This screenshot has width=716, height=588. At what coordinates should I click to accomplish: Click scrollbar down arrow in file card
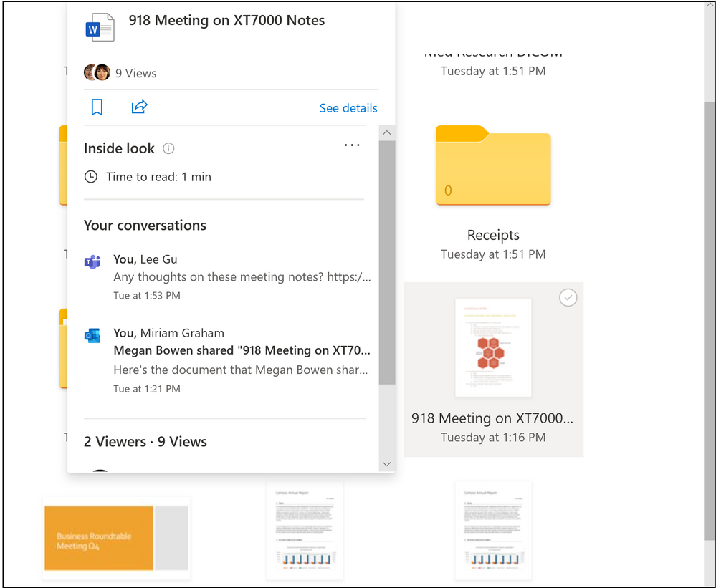tap(387, 464)
